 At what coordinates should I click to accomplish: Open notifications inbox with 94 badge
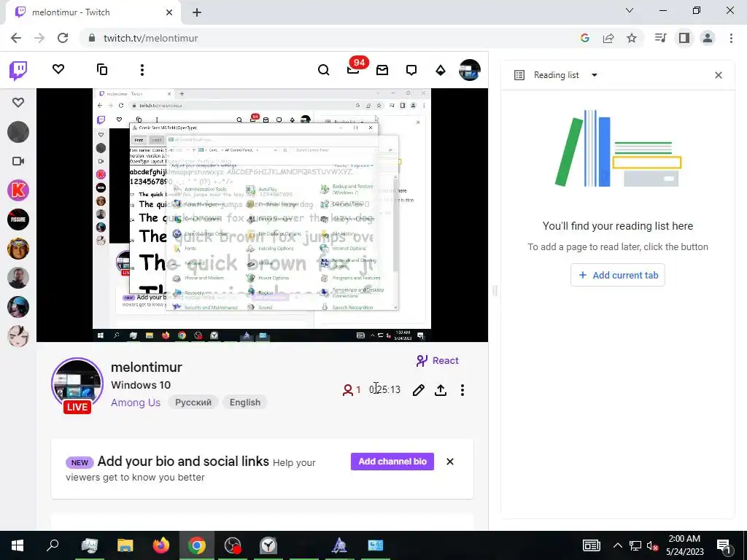tap(354, 69)
